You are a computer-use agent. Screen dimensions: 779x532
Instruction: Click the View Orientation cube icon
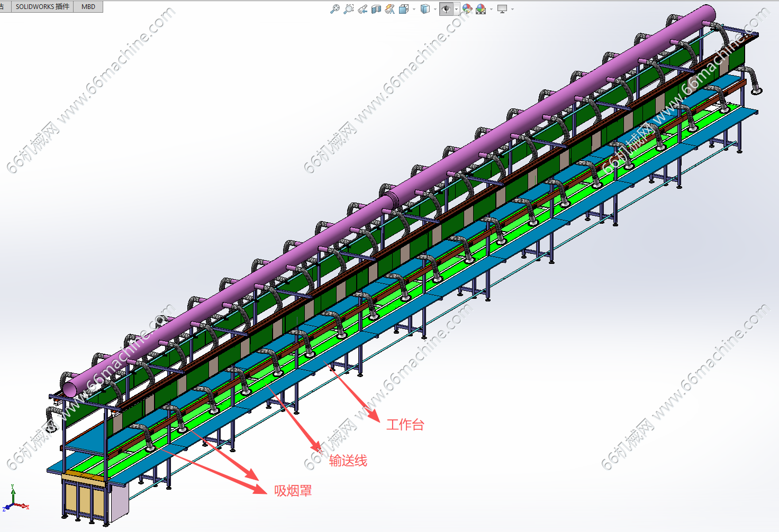403,9
